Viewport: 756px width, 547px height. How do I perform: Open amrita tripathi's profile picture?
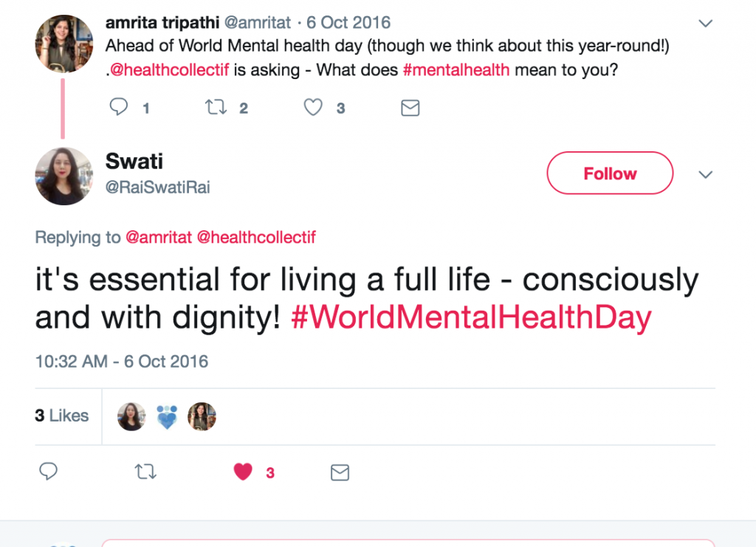tap(64, 44)
